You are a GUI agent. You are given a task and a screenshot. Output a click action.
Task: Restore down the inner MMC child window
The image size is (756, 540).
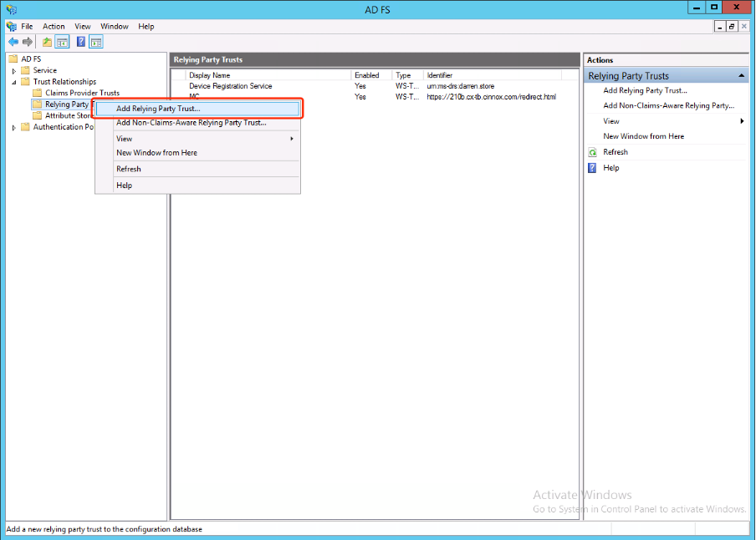click(732, 27)
